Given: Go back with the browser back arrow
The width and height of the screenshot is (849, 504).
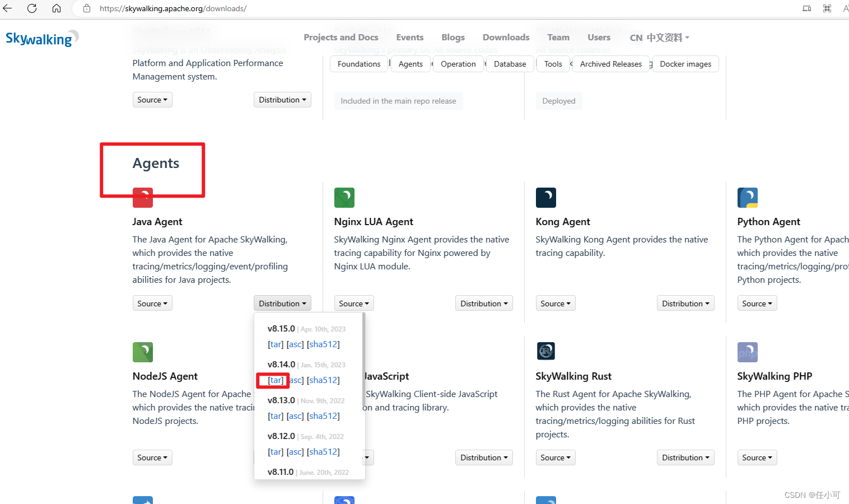Looking at the screenshot, I should (x=7, y=8).
